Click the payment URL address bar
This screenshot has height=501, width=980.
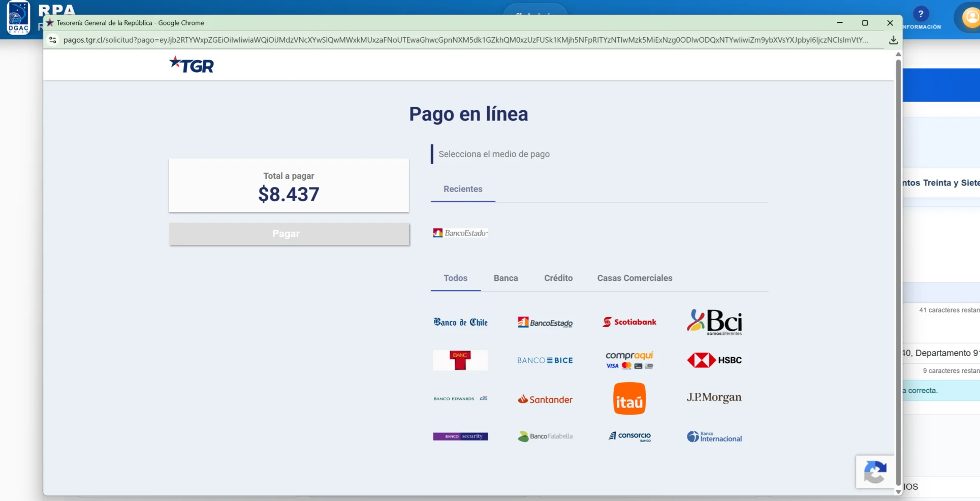[465, 40]
